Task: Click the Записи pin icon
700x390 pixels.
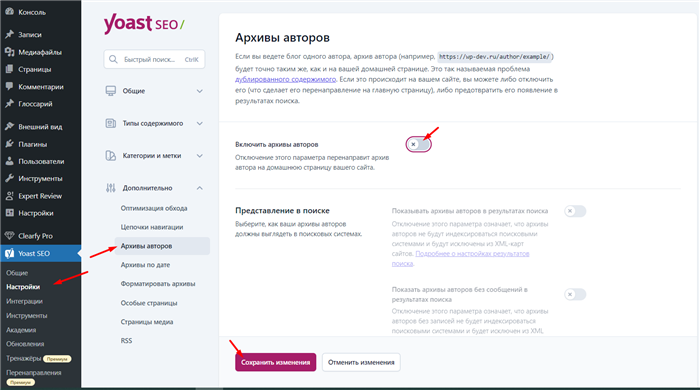Action: pos(9,34)
